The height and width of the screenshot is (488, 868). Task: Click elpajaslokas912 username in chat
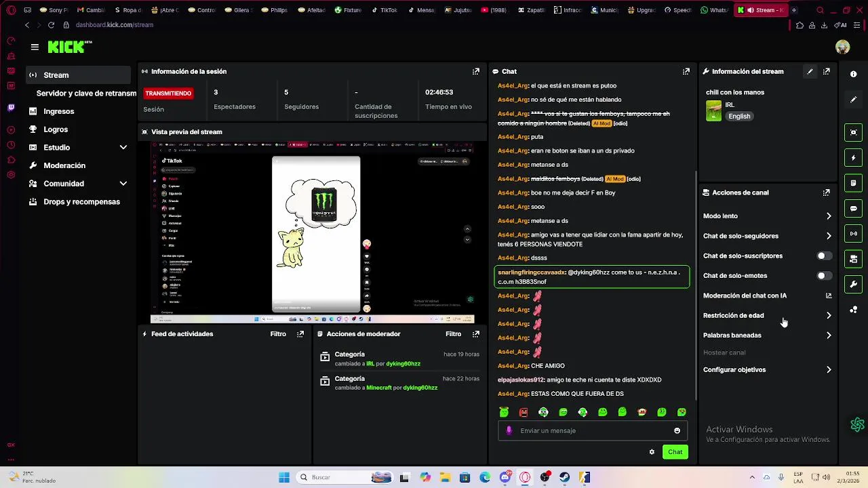click(x=521, y=380)
